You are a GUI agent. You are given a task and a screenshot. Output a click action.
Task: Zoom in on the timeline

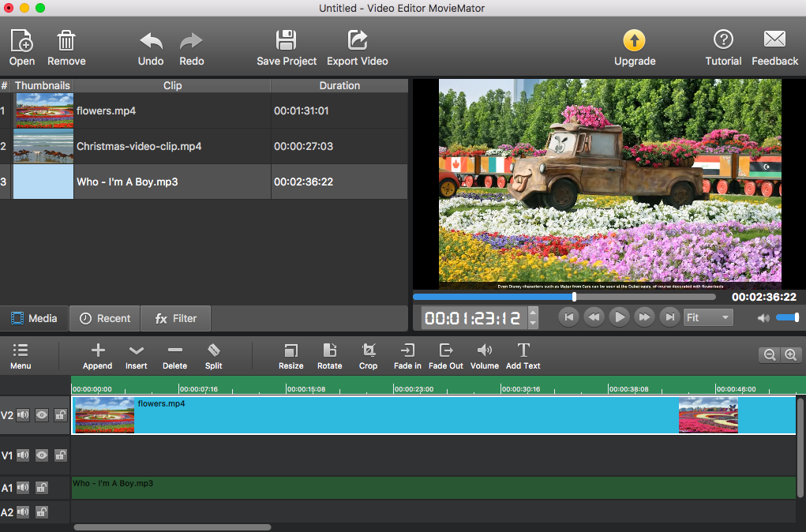pos(789,354)
